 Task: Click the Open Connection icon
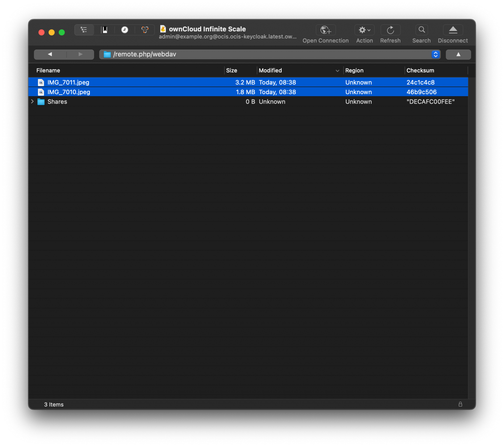(x=325, y=30)
